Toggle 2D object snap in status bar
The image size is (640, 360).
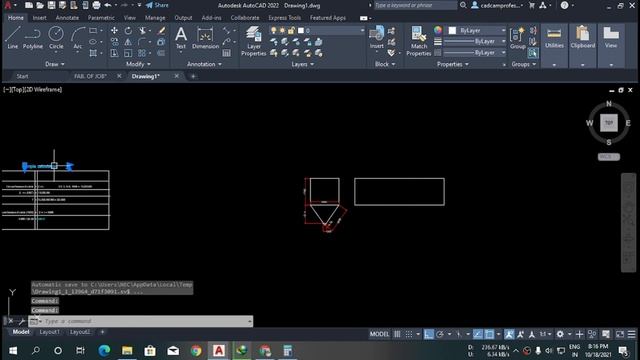[x=489, y=334]
